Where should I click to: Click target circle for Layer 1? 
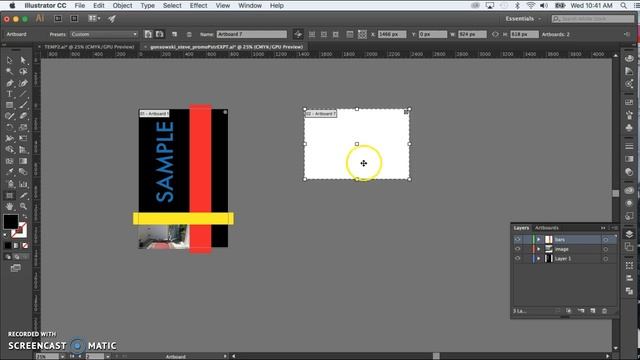click(606, 259)
